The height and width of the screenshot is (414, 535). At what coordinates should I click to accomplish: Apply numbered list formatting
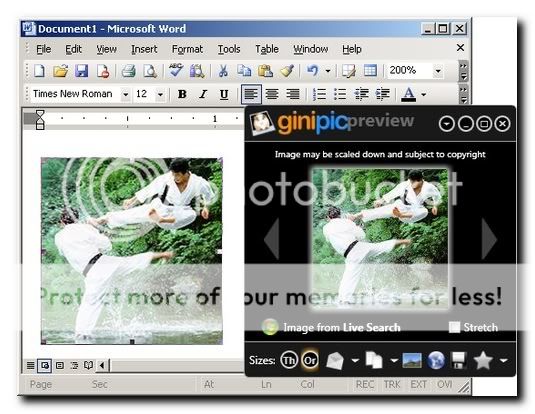coord(319,94)
